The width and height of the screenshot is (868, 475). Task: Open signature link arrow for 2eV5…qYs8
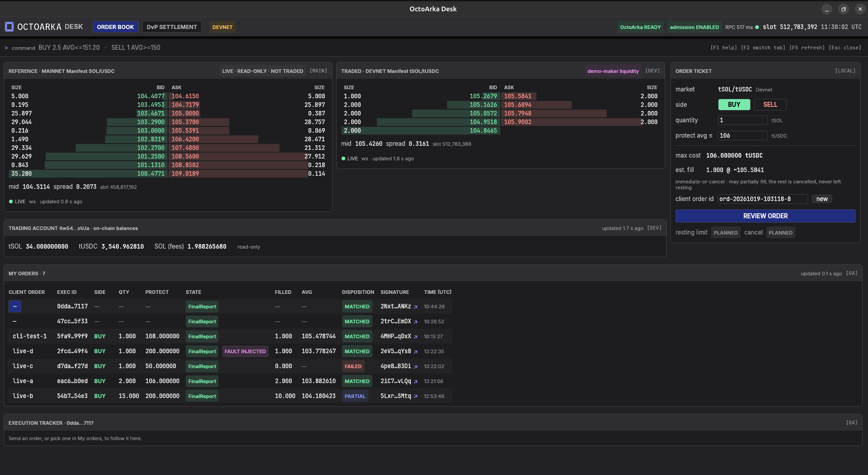point(415,352)
